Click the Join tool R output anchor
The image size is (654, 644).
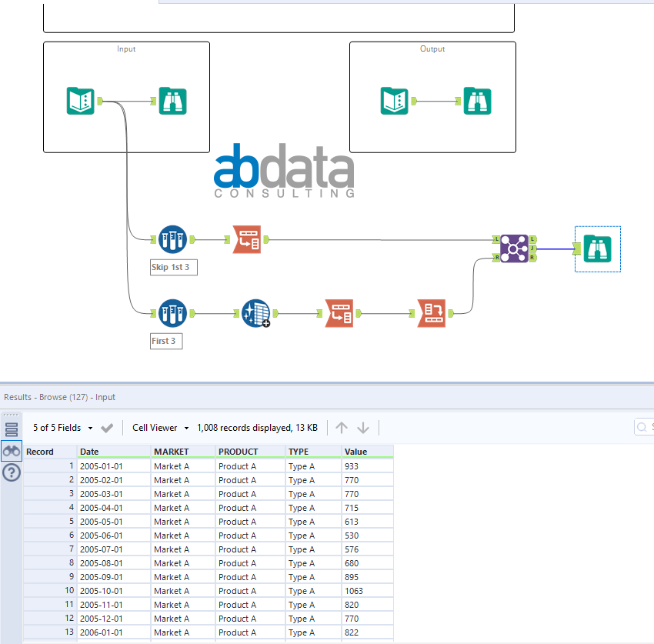click(x=532, y=258)
